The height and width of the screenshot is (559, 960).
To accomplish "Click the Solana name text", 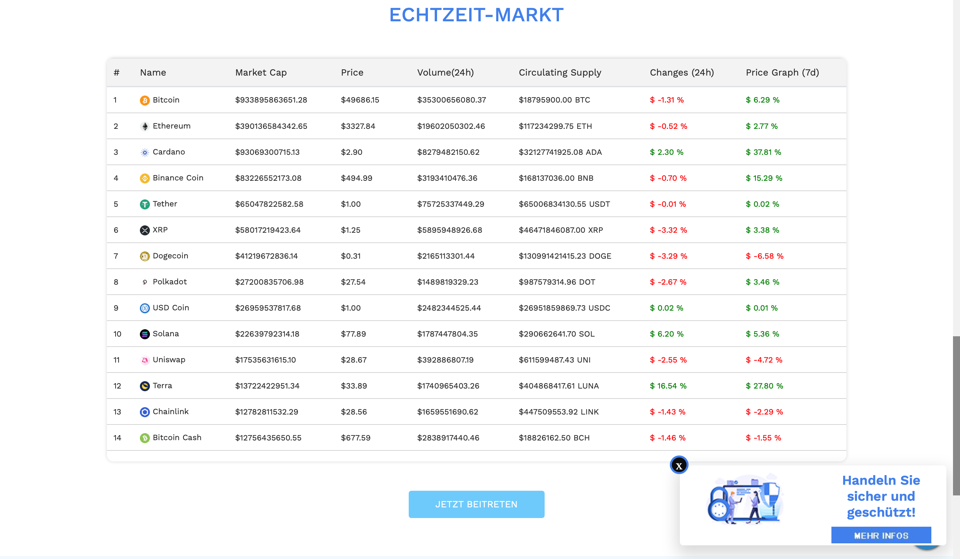I will (165, 334).
